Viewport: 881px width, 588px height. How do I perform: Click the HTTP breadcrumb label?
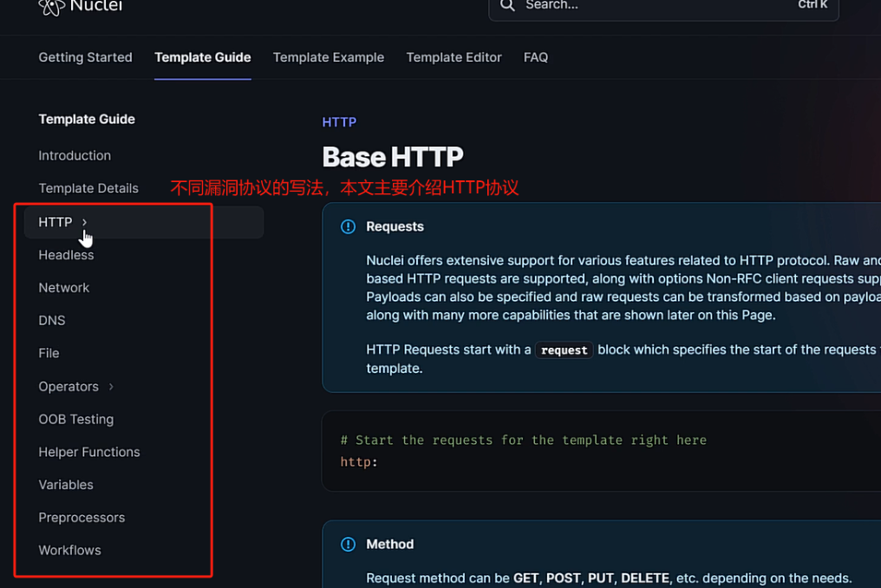(x=339, y=122)
